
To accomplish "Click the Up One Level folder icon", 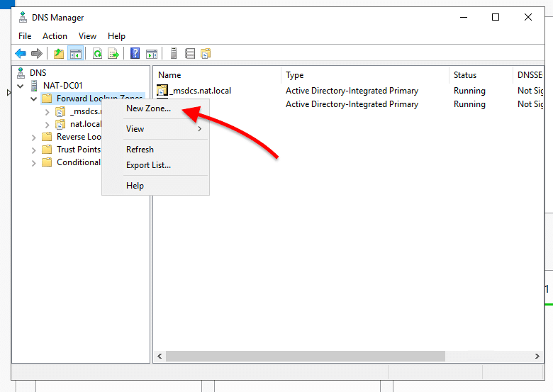I will (59, 54).
